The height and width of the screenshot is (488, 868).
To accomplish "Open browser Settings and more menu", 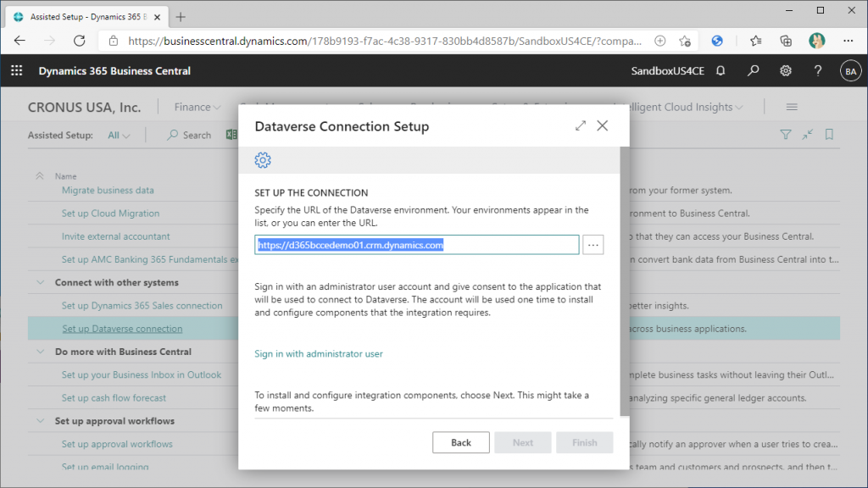I will [x=848, y=41].
